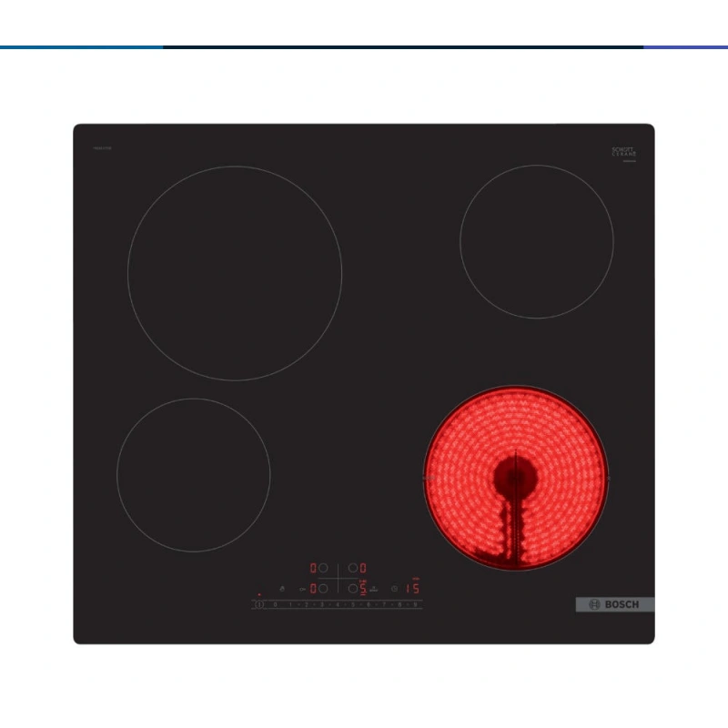Touch the glowing red front-right cooking zone
The height and width of the screenshot is (728, 728).
pyautogui.click(x=516, y=478)
